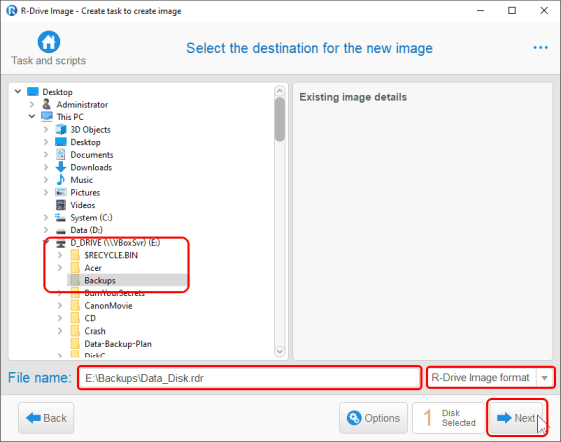
Task: Select the Data (D:) drive icon
Action: click(61, 231)
